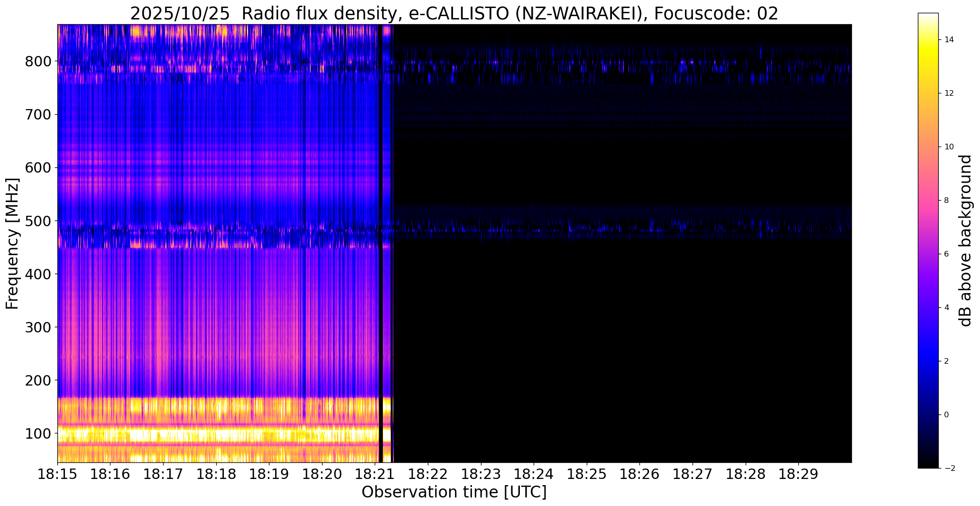Click the 'dB above background' colorbar label

coord(965,240)
